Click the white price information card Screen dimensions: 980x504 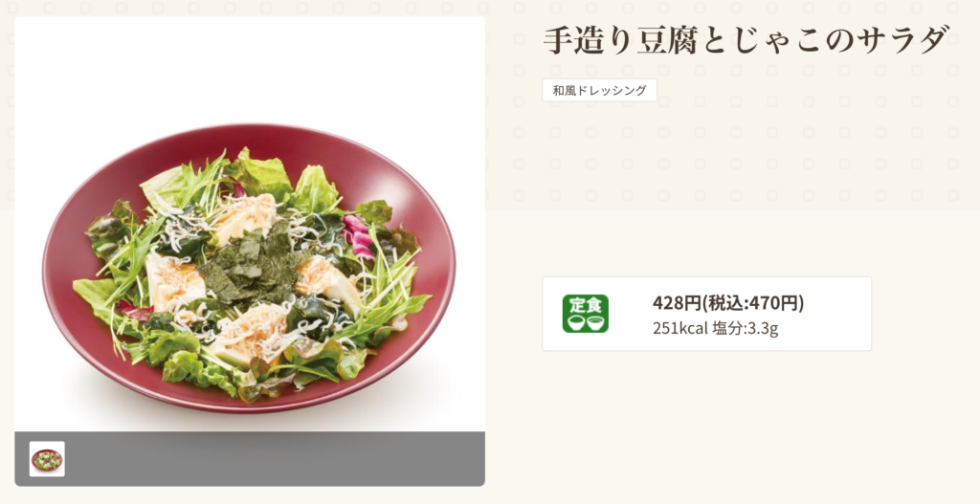(x=706, y=314)
